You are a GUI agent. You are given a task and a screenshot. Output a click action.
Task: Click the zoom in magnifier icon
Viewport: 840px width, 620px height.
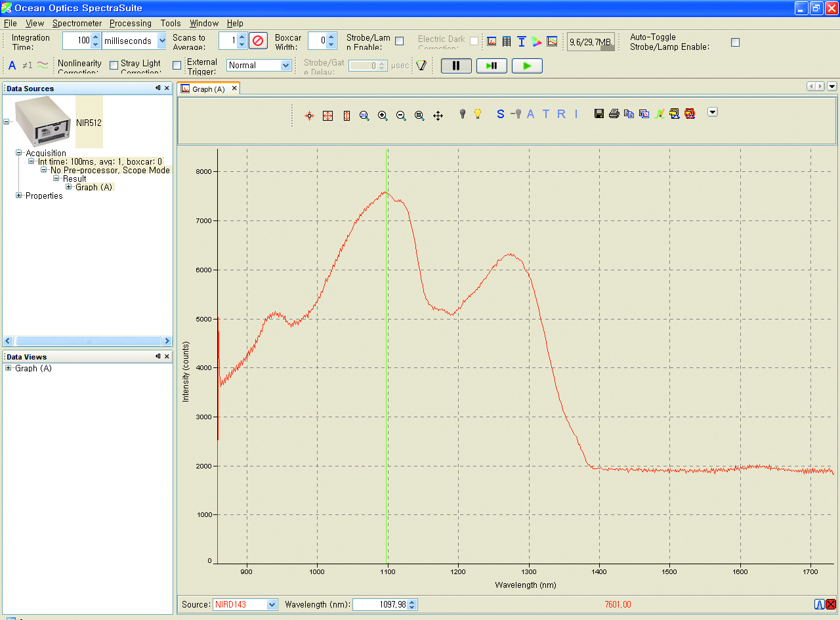point(383,115)
